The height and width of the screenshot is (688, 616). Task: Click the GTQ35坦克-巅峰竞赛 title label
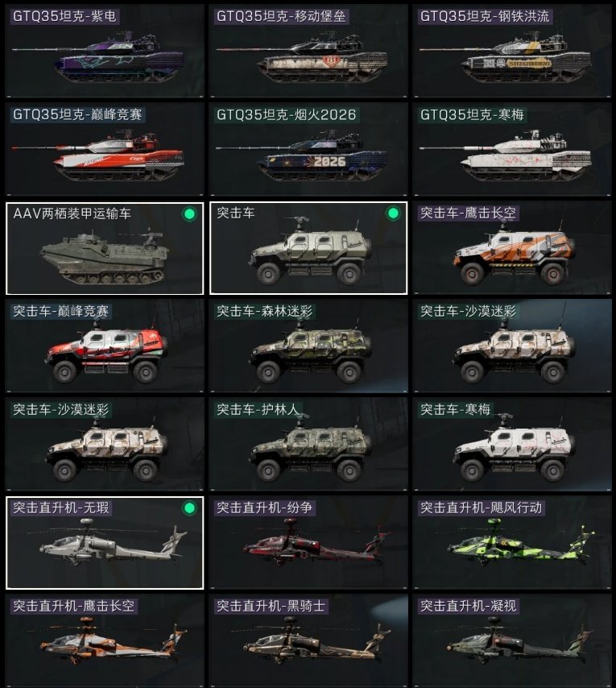(77, 115)
